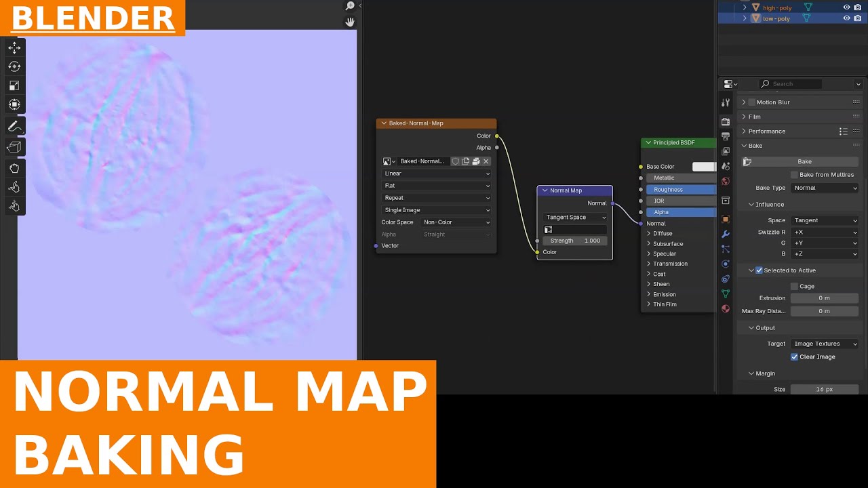This screenshot has width=868, height=488.
Task: Collapse the Bake panel
Action: (x=744, y=146)
